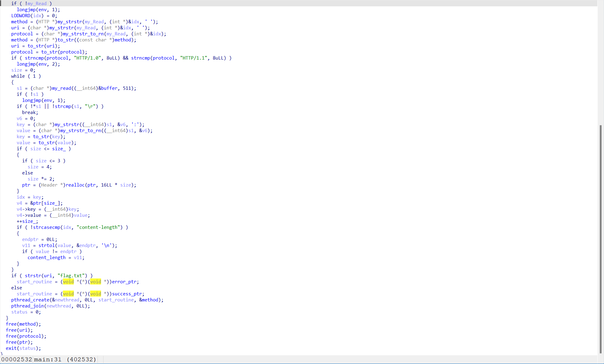Click the realloc function call
Viewport: 604px width, 364px height.
[75, 185]
